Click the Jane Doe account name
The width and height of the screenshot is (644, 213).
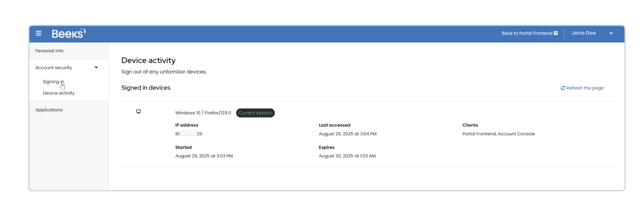pos(583,33)
